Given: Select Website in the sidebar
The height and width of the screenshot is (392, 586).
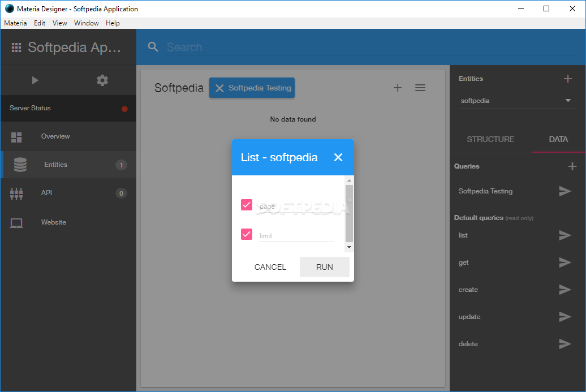Looking at the screenshot, I should pyautogui.click(x=68, y=222).
